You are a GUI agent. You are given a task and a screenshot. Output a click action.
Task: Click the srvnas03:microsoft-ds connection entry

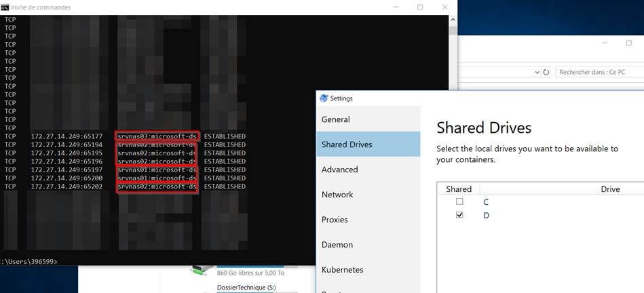(x=158, y=136)
